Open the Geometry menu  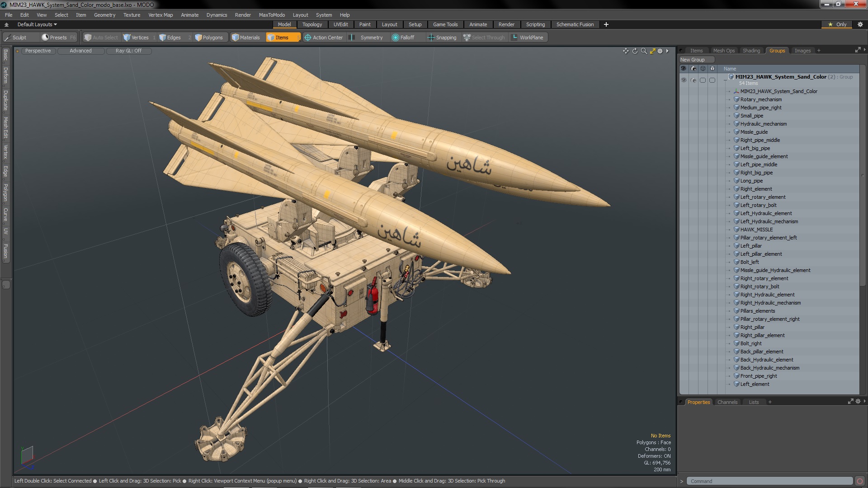(104, 15)
